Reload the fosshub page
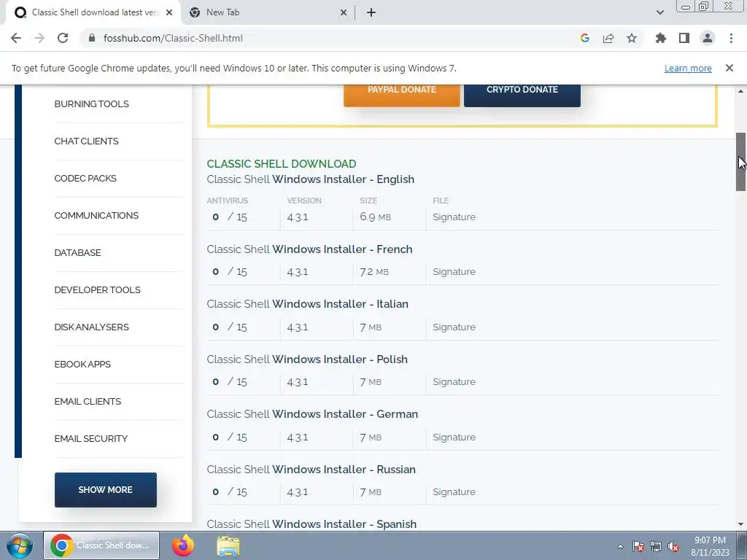 pyautogui.click(x=63, y=38)
